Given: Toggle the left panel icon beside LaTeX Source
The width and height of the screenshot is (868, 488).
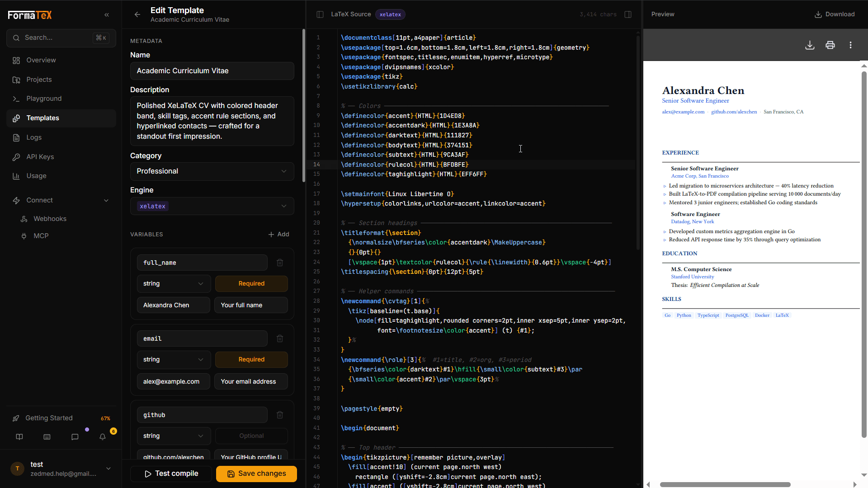Looking at the screenshot, I should 320,14.
